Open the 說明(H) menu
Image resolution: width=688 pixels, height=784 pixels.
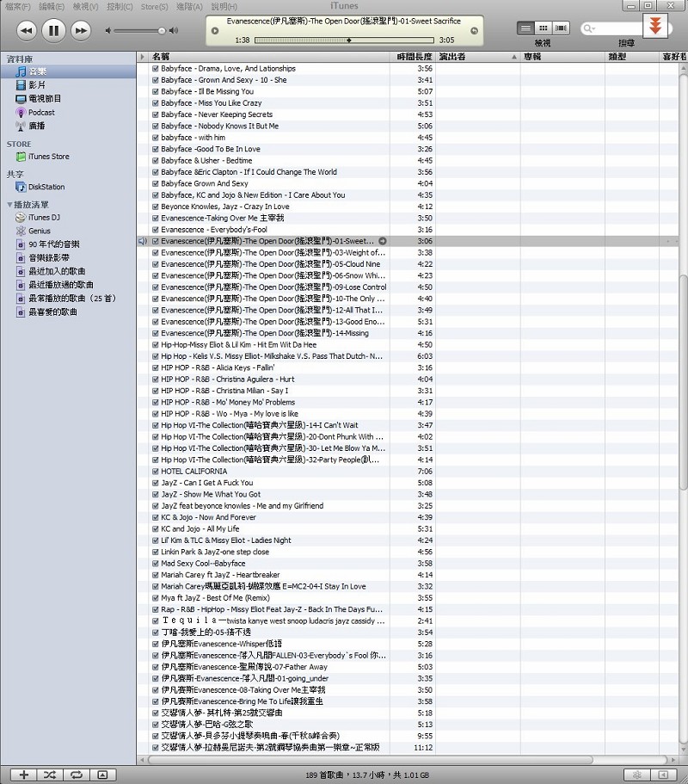[224, 7]
